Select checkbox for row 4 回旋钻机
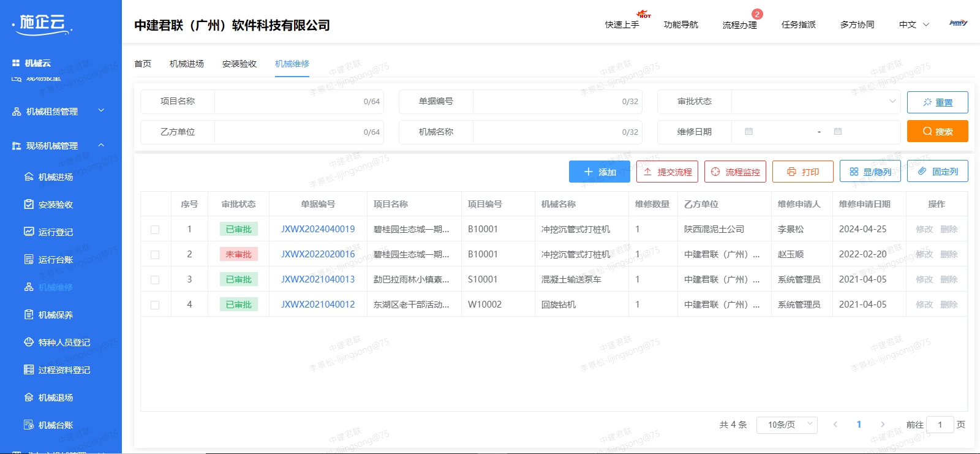 click(x=155, y=305)
